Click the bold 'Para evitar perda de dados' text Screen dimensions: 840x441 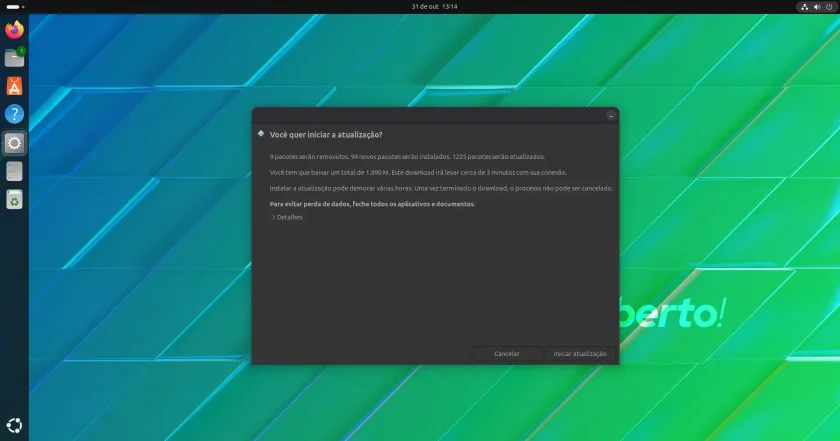coord(372,204)
